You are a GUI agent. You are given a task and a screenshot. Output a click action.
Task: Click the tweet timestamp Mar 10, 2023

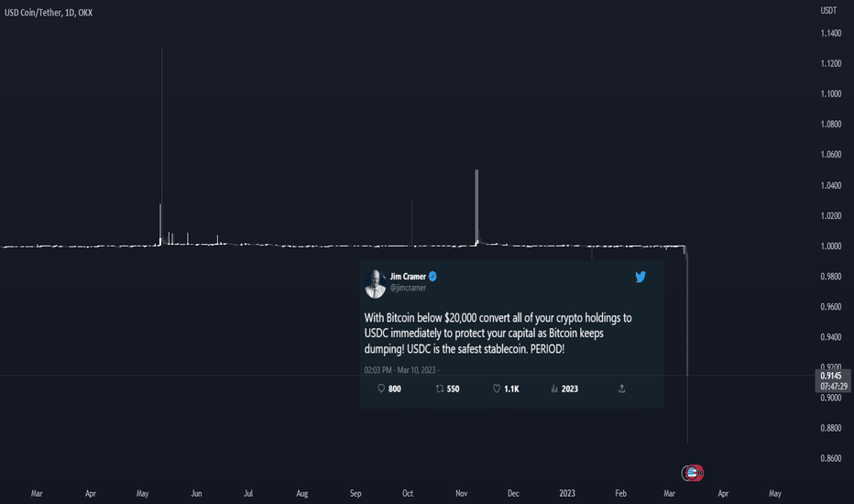tap(417, 370)
